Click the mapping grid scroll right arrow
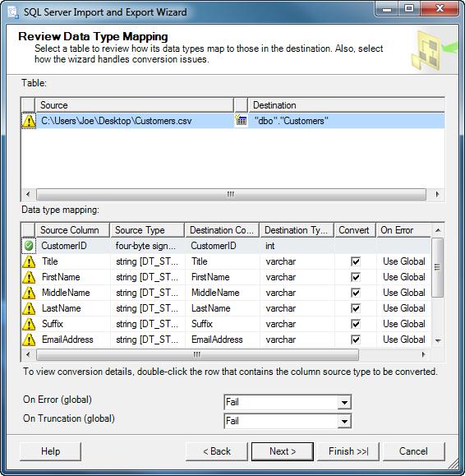The image size is (465, 476). pos(423,354)
